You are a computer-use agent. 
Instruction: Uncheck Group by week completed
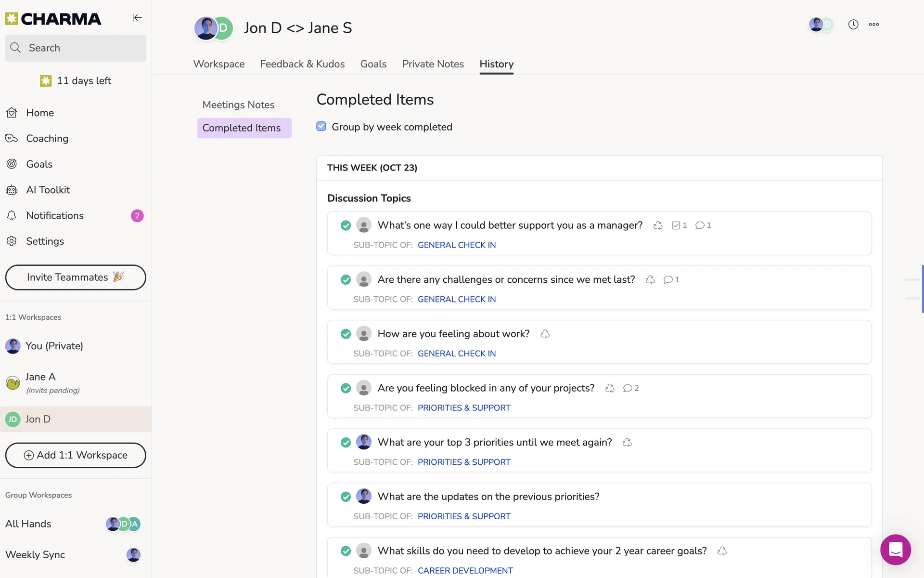[321, 127]
